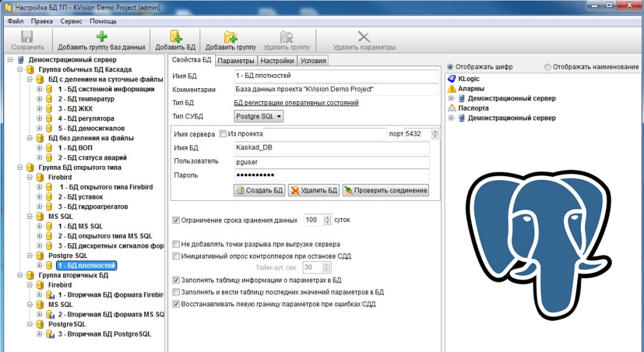Expand Демонстрационный сервер under Паспорта
Screen dimensions: 644x352
click(x=451, y=118)
